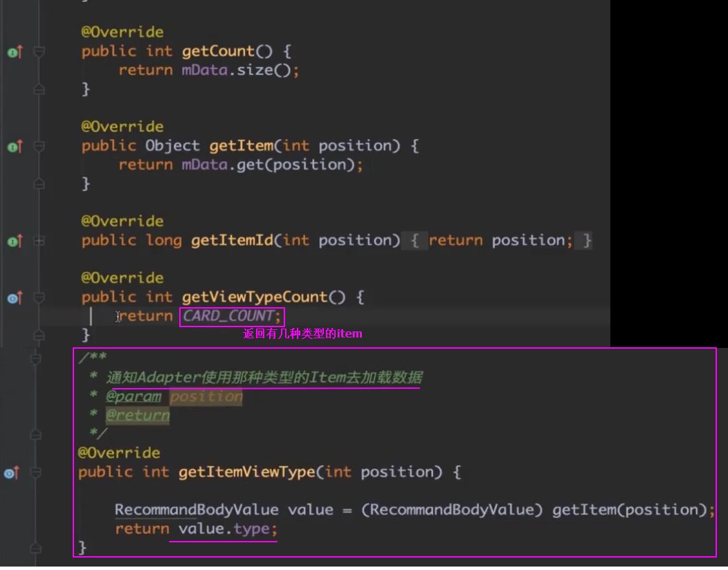Image resolution: width=728 pixels, height=570 pixels.
Task: Click the @Override annotation above getItemViewType
Action: pyautogui.click(x=119, y=452)
